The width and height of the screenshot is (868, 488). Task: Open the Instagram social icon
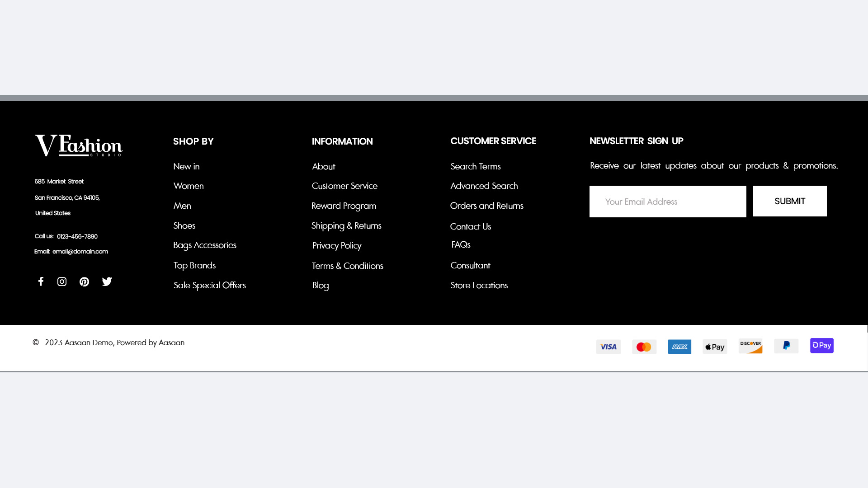(x=62, y=282)
